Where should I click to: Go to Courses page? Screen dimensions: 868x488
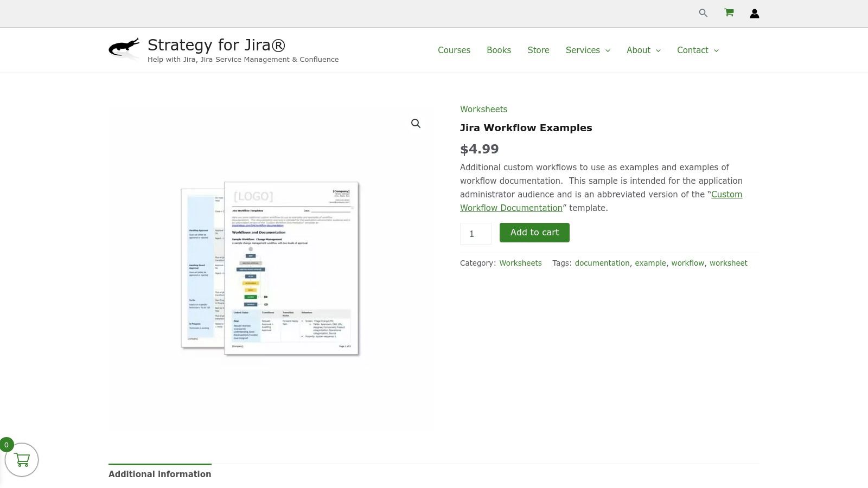point(454,50)
